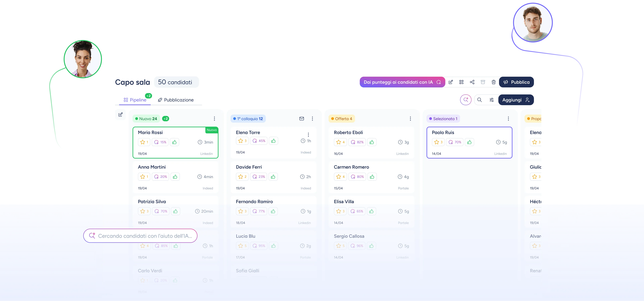Click Dai punteggi ai candidati con IA
Viewport: 644px width, 301px height.
pyautogui.click(x=402, y=82)
